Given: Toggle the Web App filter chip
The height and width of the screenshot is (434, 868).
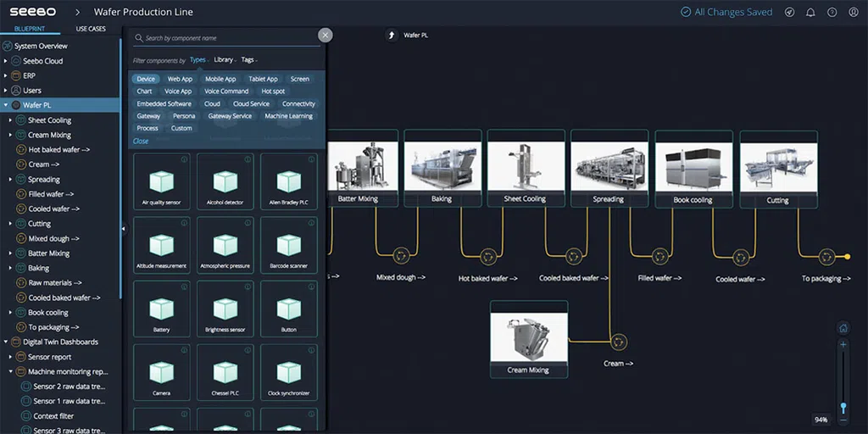Looking at the screenshot, I should pos(180,79).
